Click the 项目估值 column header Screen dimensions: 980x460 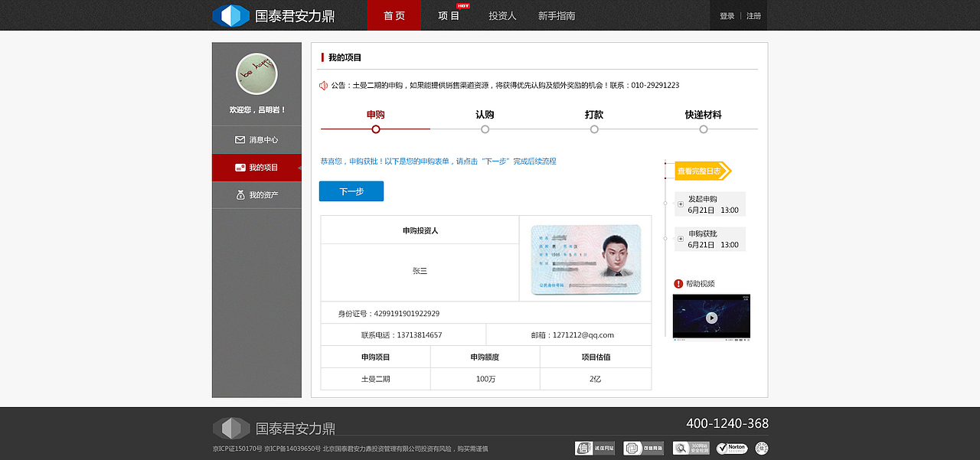tap(596, 357)
